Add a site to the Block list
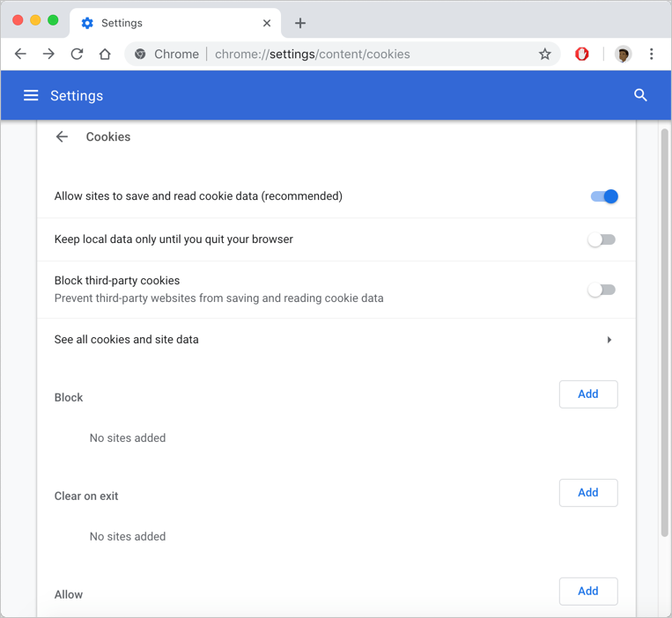 pos(587,394)
